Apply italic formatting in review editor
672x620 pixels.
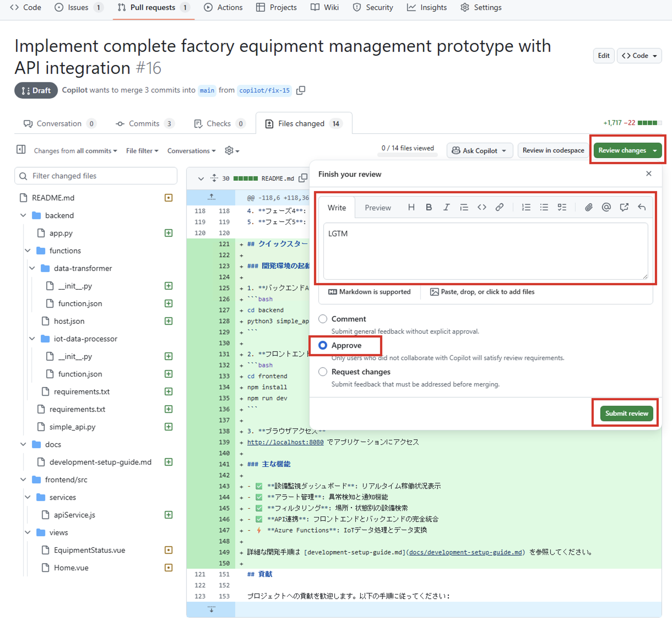click(x=446, y=207)
